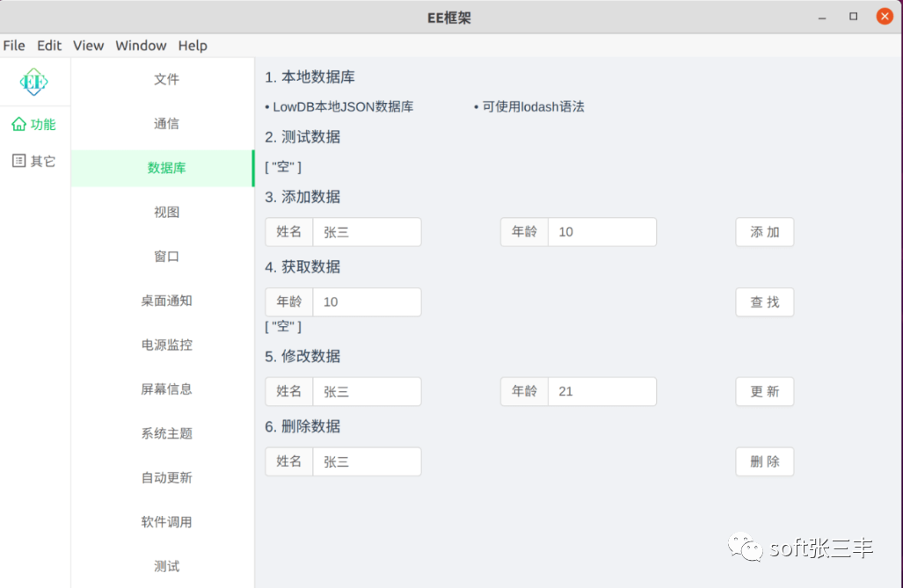The width and height of the screenshot is (903, 588).
Task: Select the 其它 list icon
Action: pos(18,161)
